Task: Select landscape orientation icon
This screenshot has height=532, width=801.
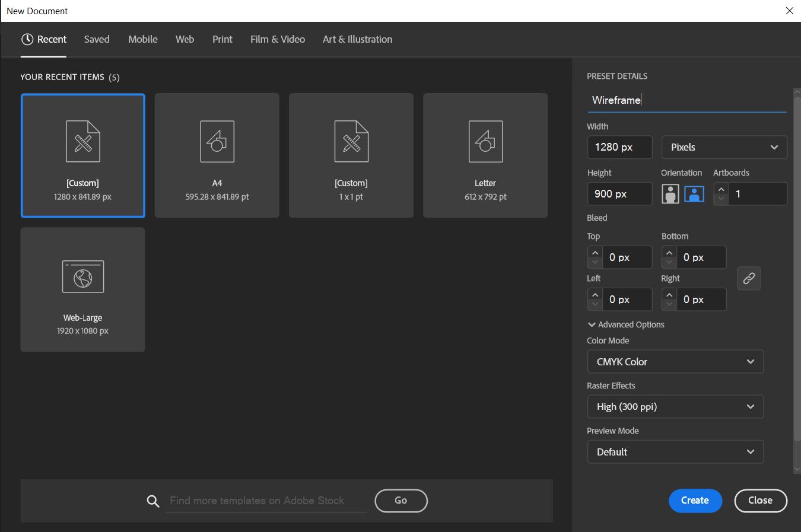Action: pos(694,194)
